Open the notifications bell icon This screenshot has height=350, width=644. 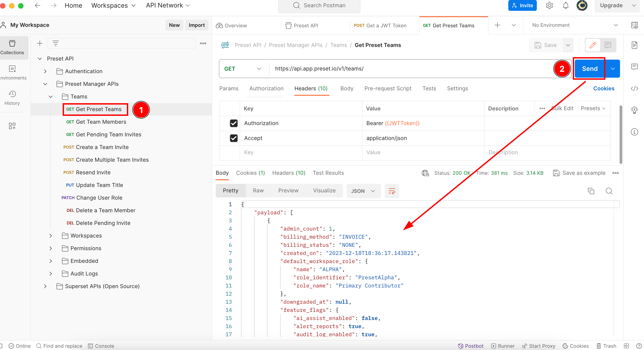coord(566,5)
